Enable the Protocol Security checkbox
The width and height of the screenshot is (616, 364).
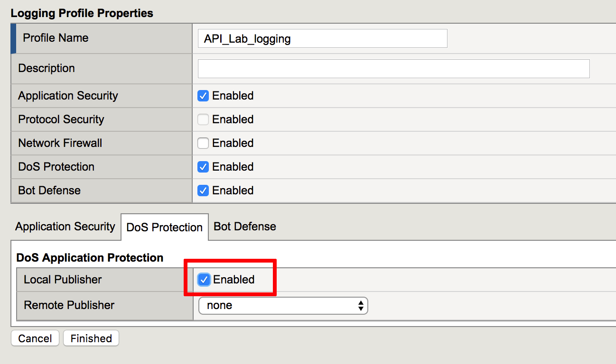(203, 119)
